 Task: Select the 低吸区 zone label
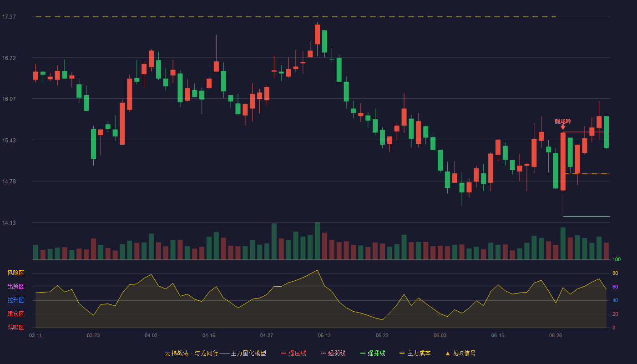pyautogui.click(x=15, y=328)
